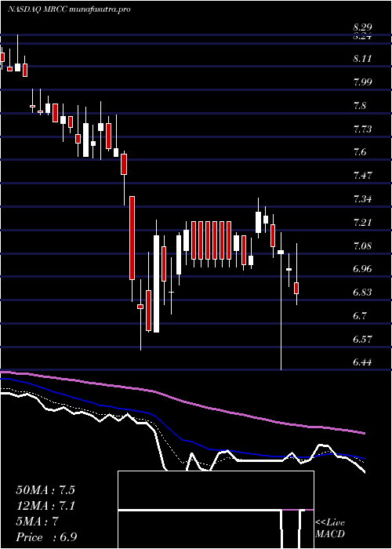Image resolution: width=392 pixels, height=549 pixels.
Task: Click the 6.7 price axis label
Action: pyautogui.click(x=360, y=316)
